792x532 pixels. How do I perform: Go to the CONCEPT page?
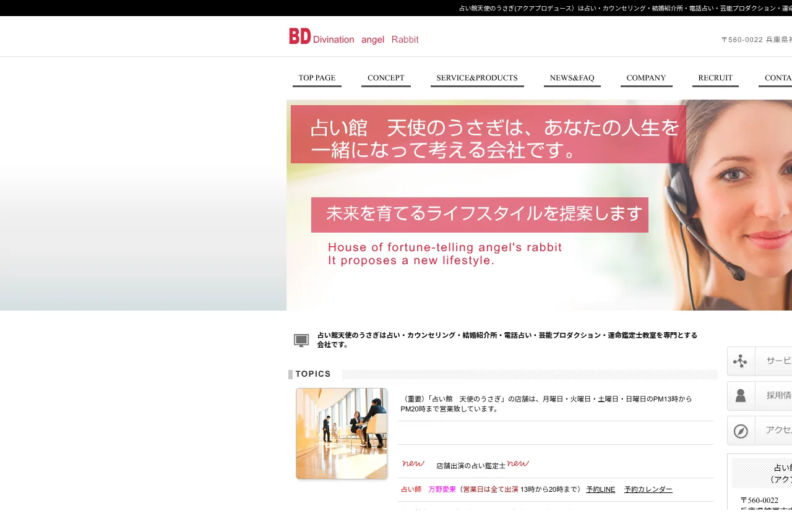click(386, 78)
